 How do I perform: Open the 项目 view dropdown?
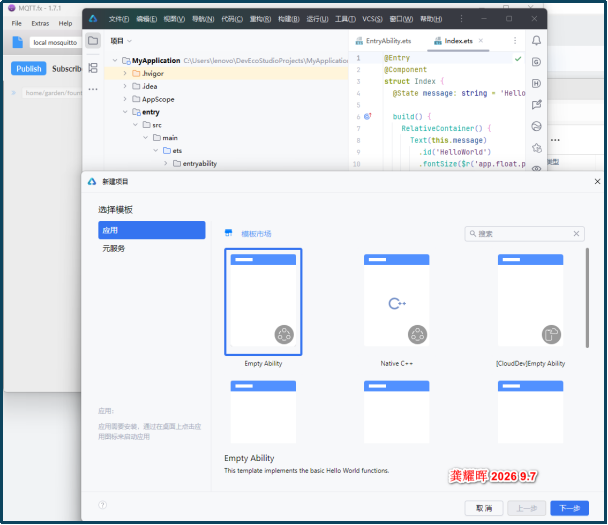click(121, 41)
